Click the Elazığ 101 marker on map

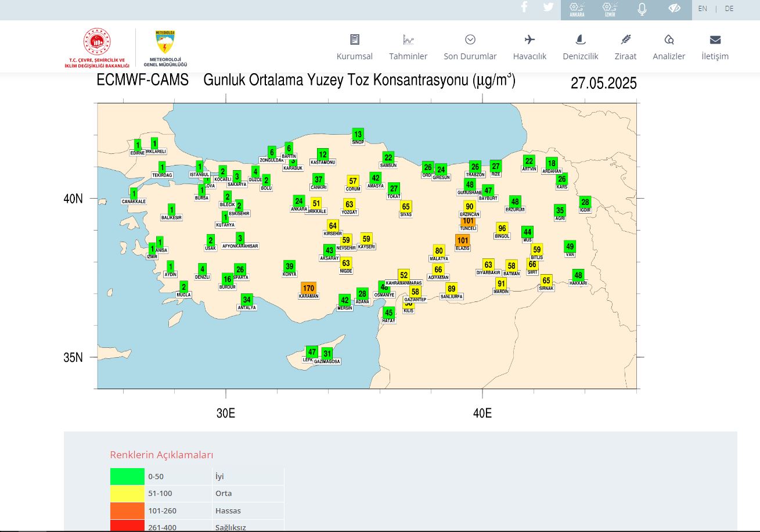click(463, 240)
